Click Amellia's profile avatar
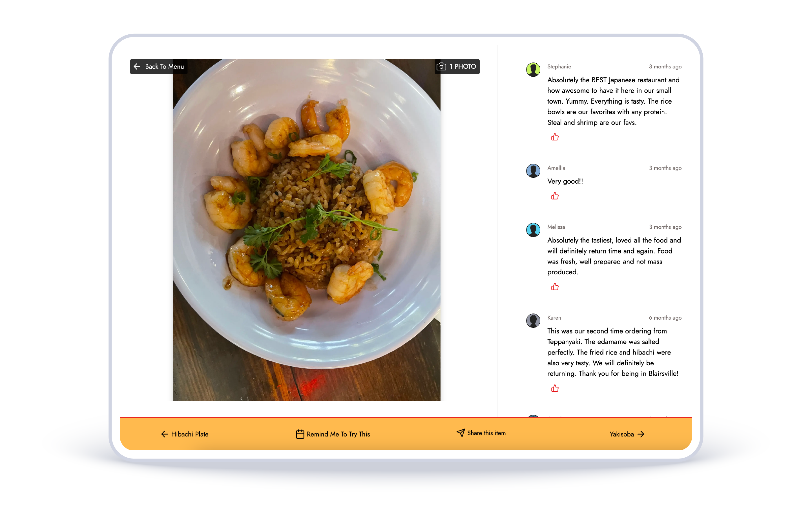This screenshot has width=812, height=528. [533, 171]
